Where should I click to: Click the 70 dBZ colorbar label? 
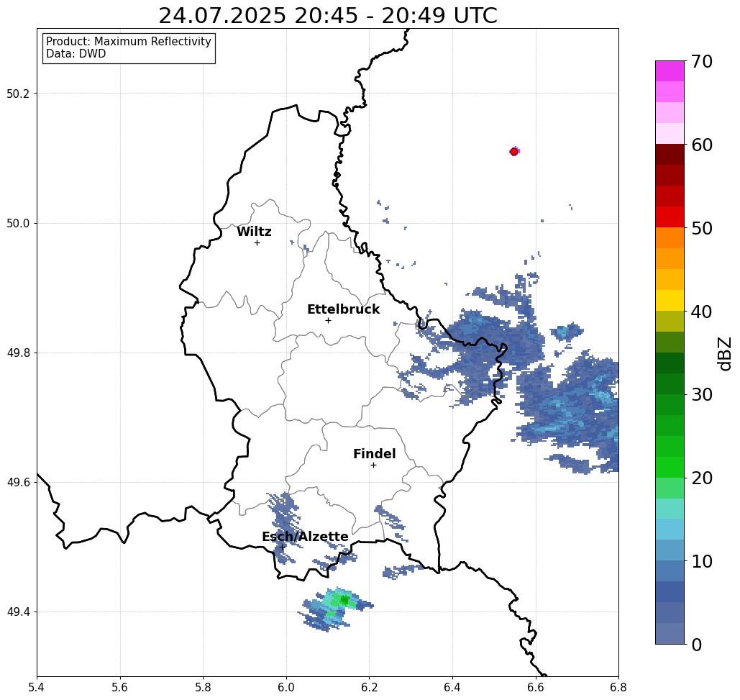coord(701,61)
